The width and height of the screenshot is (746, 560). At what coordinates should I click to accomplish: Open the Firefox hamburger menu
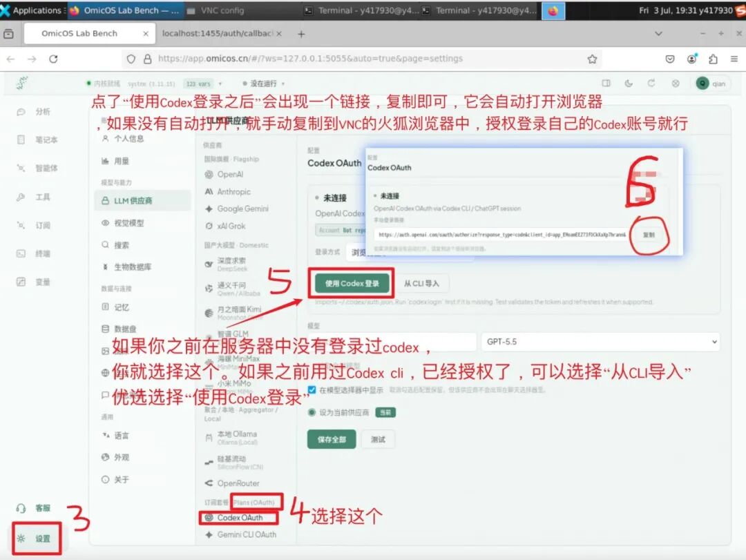(734, 59)
